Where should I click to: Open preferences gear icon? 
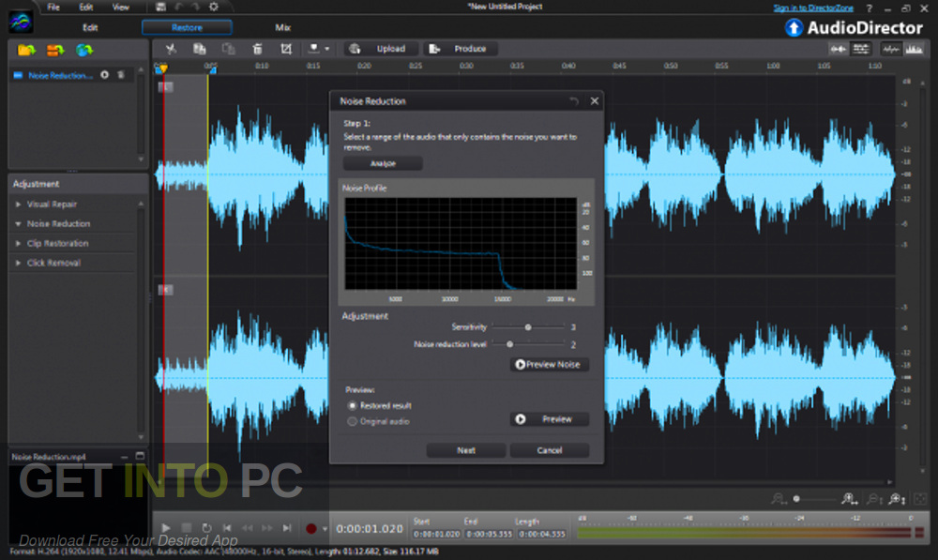point(214,8)
